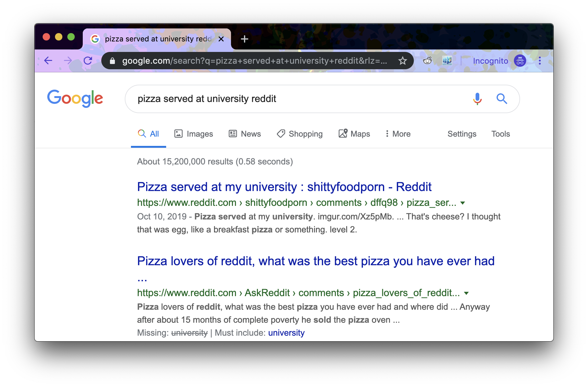This screenshot has height=387, width=588.
Task: Submit search with the magnifier icon
Action: [x=502, y=99]
